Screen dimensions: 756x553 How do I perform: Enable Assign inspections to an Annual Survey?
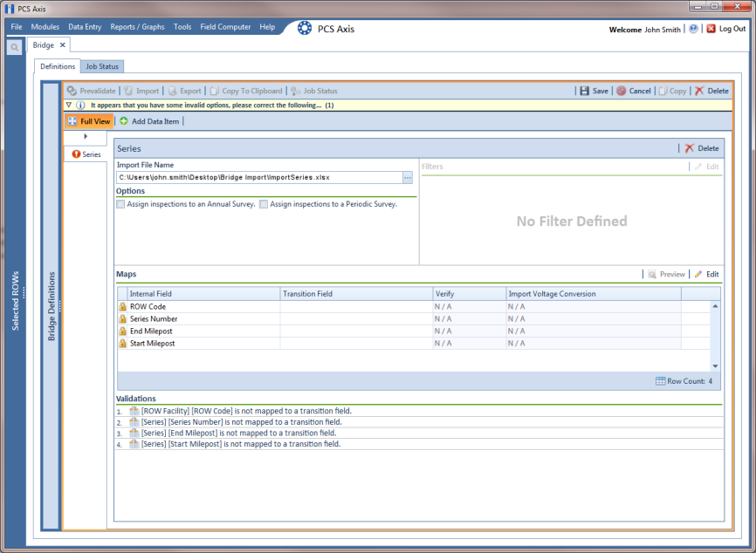click(x=120, y=204)
